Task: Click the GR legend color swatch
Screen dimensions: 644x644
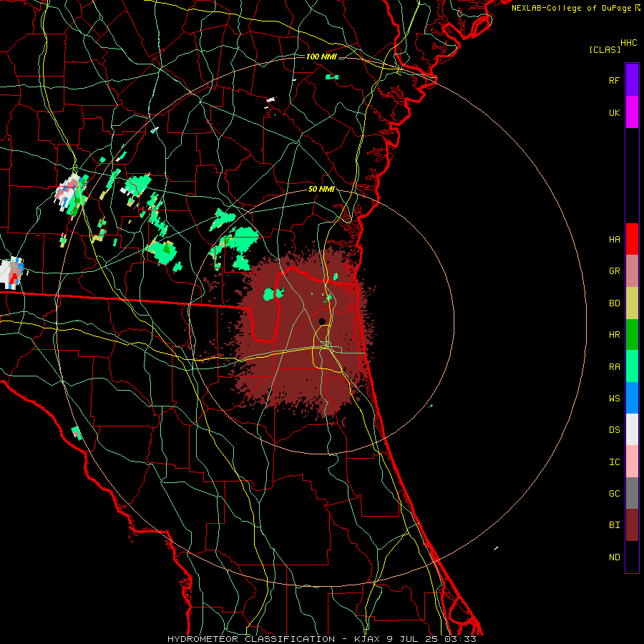Action: tap(632, 271)
